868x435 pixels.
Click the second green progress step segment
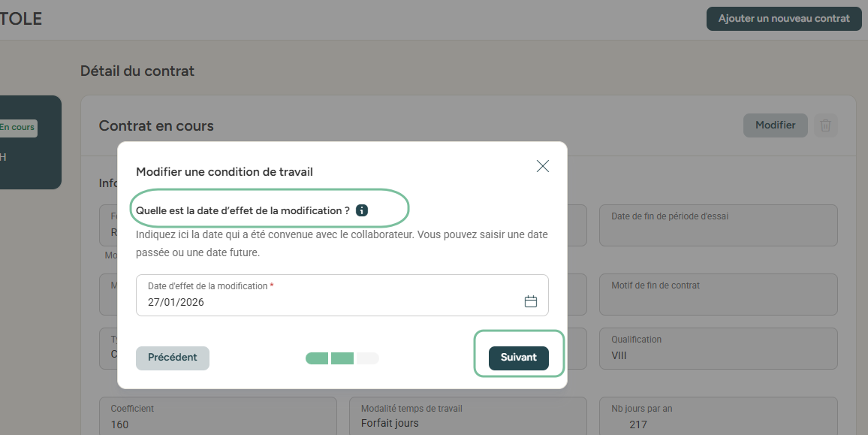pyautogui.click(x=342, y=358)
